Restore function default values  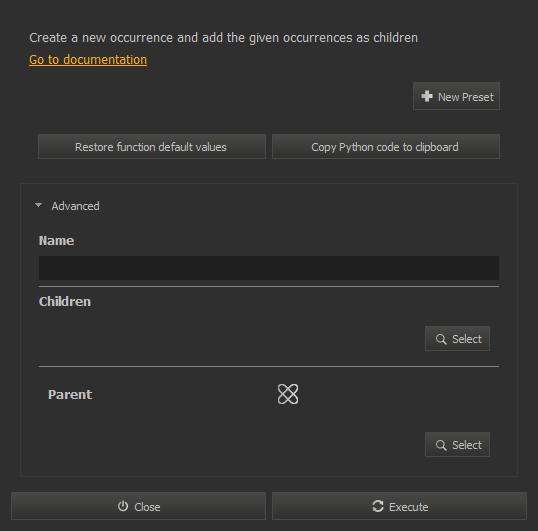pyautogui.click(x=152, y=147)
